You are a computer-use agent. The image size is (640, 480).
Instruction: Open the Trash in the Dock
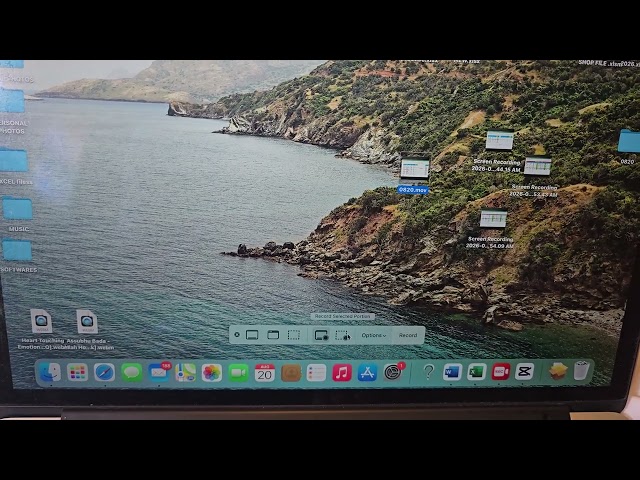581,370
